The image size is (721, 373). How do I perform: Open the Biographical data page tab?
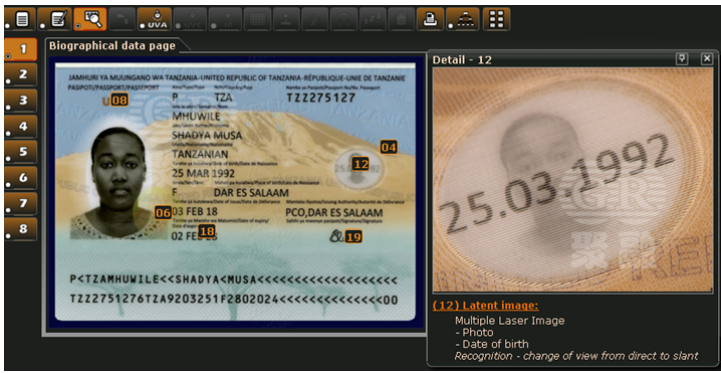(x=113, y=46)
